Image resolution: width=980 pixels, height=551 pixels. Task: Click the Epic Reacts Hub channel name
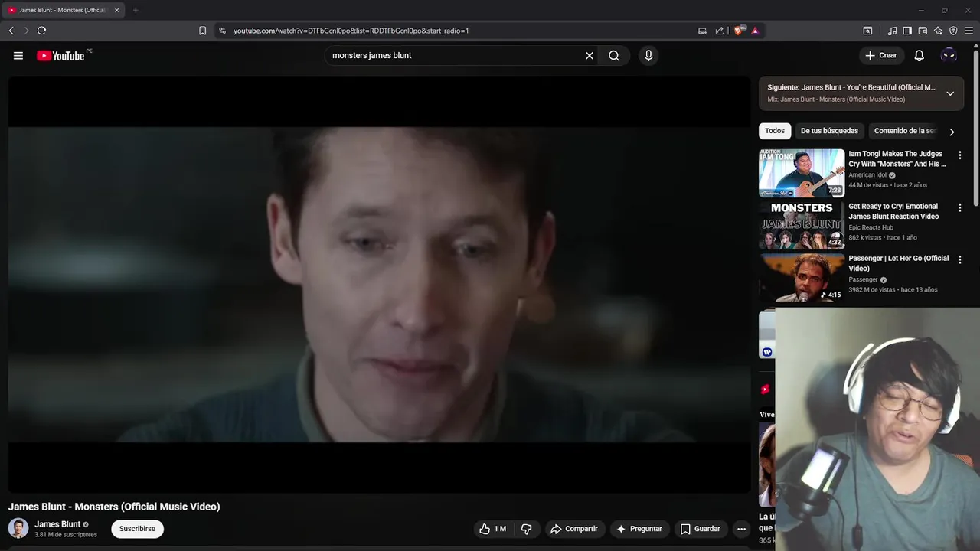click(871, 227)
